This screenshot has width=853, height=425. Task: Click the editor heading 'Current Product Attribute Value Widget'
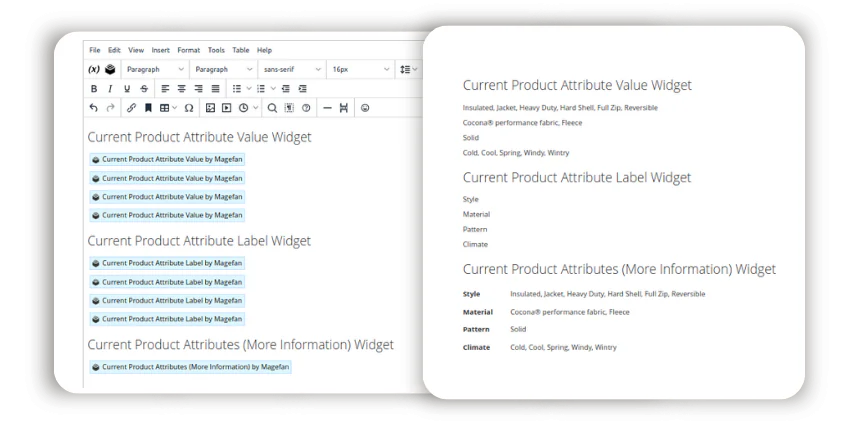click(200, 137)
